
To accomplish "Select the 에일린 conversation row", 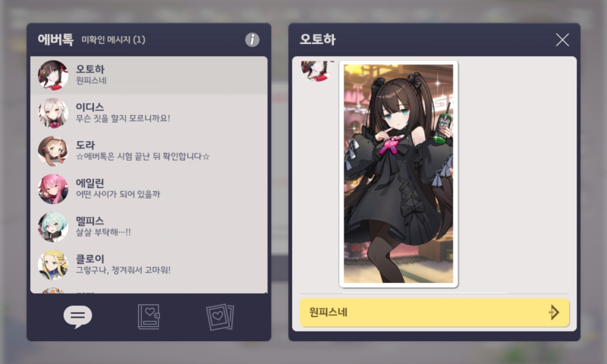I will tap(149, 189).
